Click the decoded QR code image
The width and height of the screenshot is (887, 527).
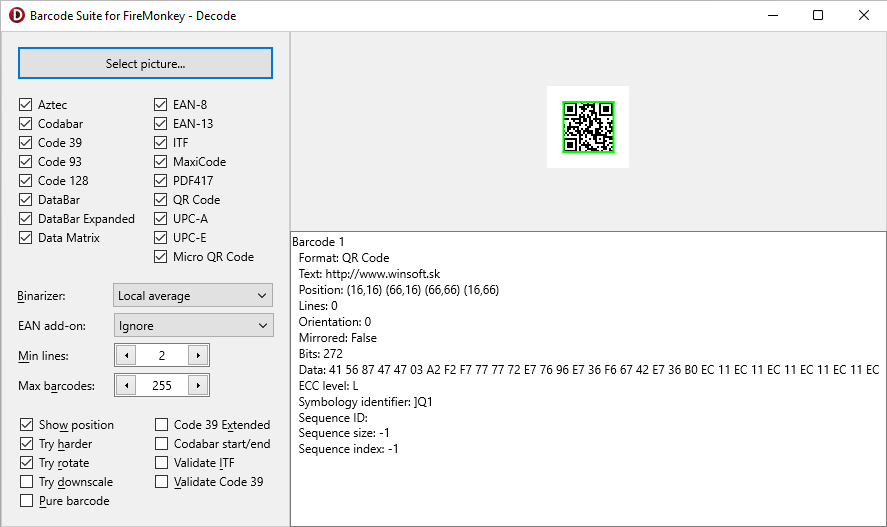[x=588, y=127]
